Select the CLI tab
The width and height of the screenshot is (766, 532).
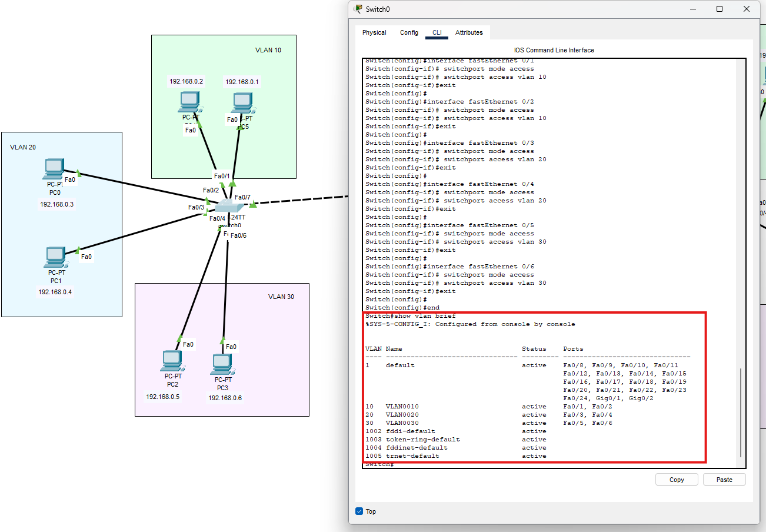(437, 32)
